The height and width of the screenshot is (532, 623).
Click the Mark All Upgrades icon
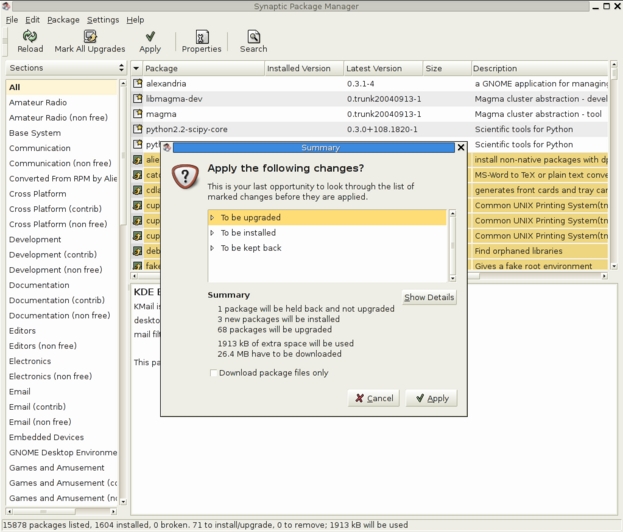pyautogui.click(x=90, y=36)
